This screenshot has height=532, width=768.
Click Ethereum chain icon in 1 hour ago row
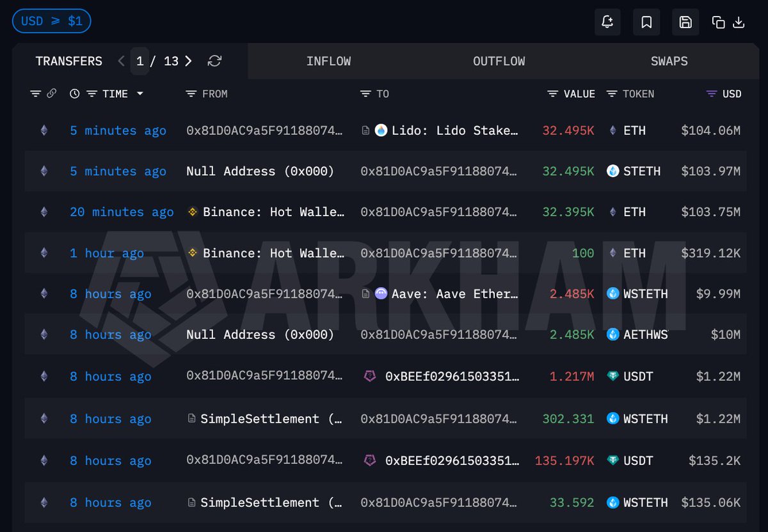pos(44,253)
